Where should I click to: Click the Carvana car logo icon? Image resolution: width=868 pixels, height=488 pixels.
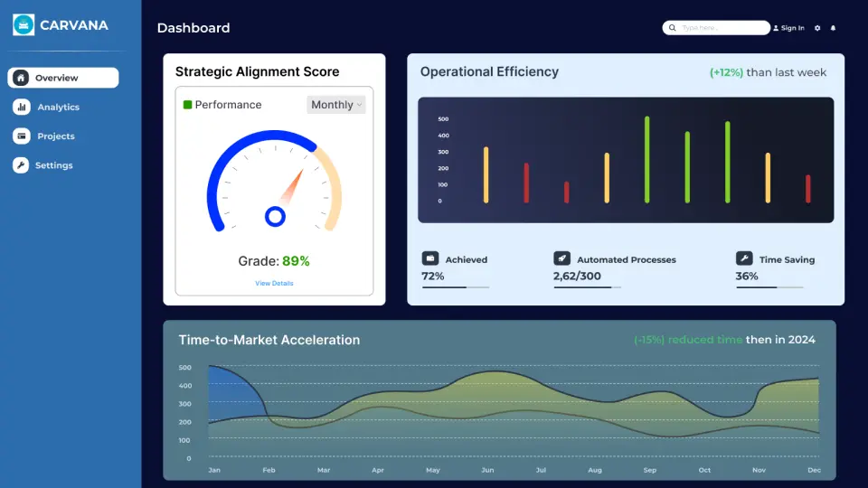[x=24, y=25]
